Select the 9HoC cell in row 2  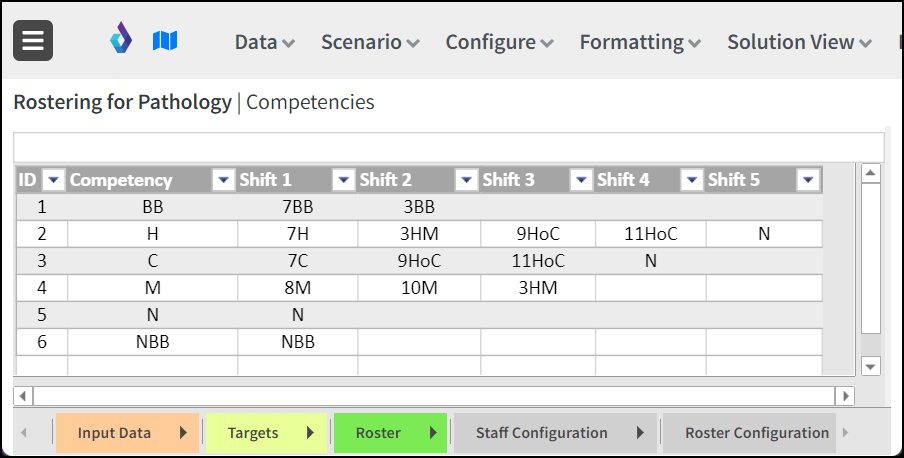pyautogui.click(x=538, y=234)
